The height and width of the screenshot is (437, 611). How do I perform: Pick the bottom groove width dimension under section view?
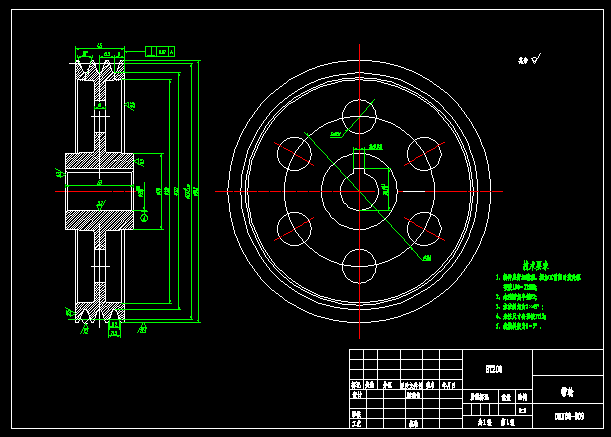[x=114, y=334]
